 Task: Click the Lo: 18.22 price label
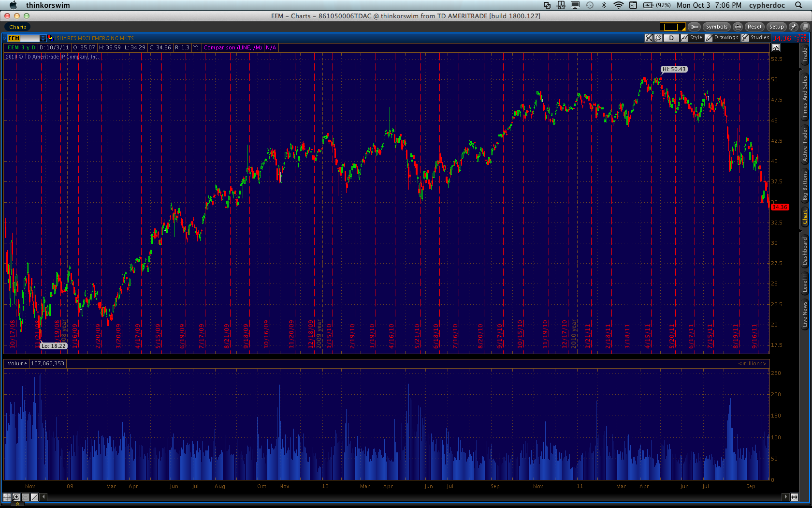53,346
